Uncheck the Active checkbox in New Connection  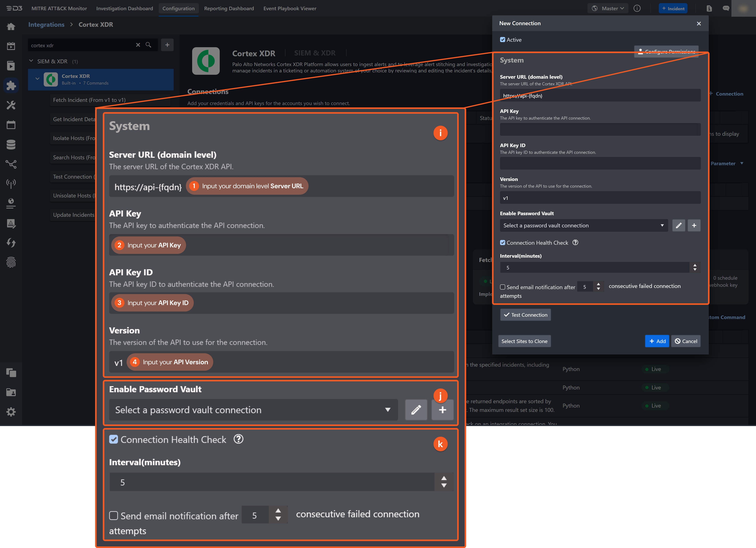[502, 39]
